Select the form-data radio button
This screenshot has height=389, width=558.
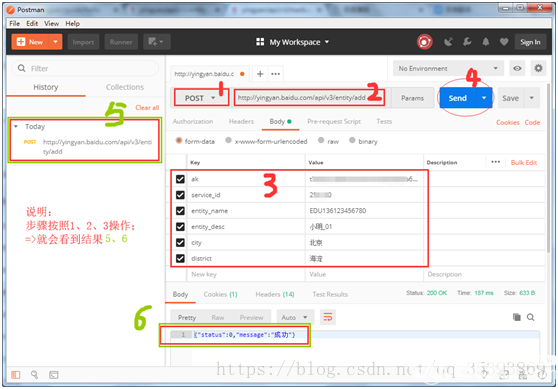[179, 141]
